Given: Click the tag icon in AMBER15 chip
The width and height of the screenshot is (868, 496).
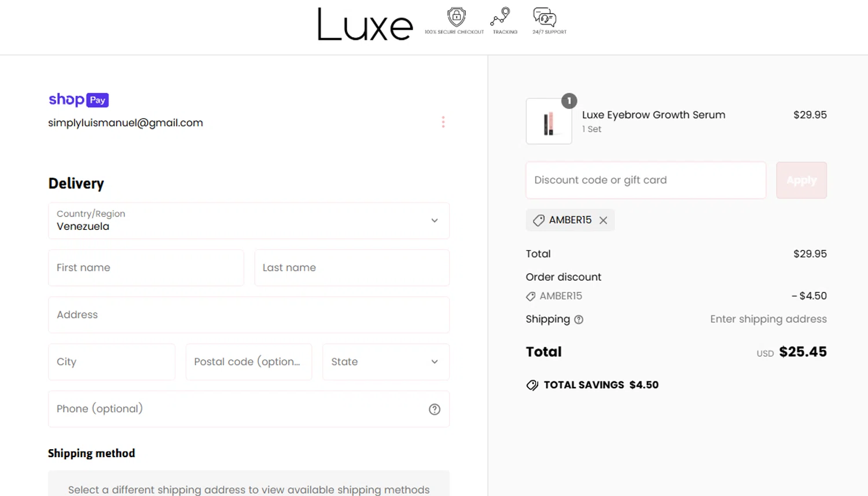Looking at the screenshot, I should pos(539,221).
